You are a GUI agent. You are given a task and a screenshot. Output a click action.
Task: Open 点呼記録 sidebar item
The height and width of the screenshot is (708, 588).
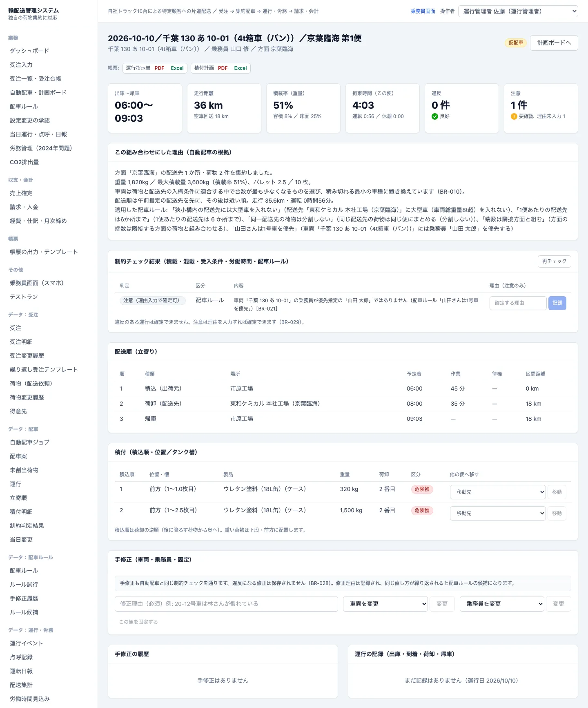click(21, 657)
